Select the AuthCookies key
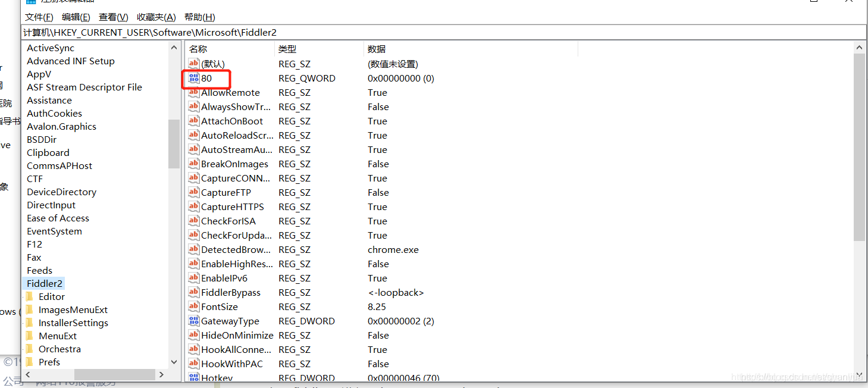This screenshot has height=388, width=868. point(54,113)
